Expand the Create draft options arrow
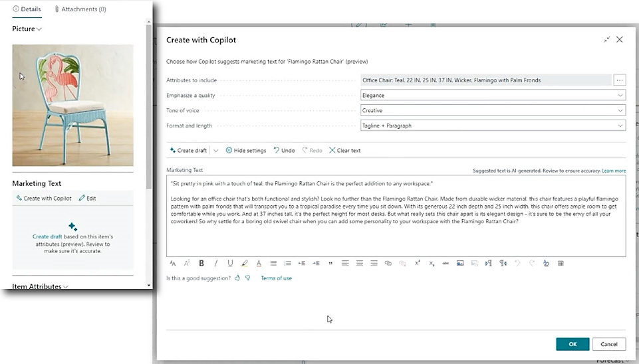Viewport: 639px width, 364px height. 216,151
